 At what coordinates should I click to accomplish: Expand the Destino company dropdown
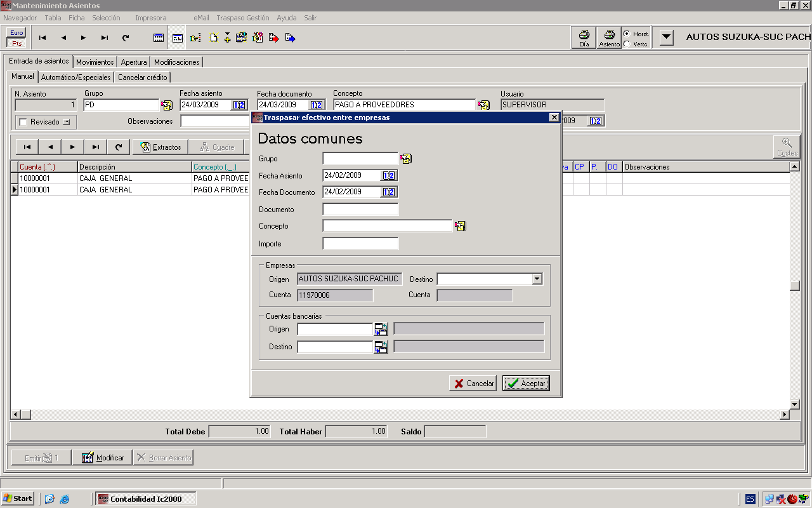(x=537, y=279)
